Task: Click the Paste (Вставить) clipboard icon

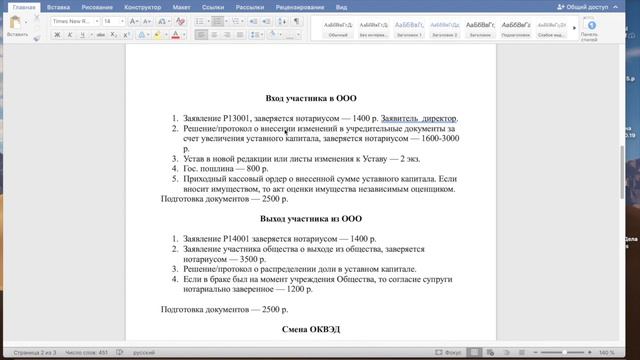Action: [x=15, y=23]
